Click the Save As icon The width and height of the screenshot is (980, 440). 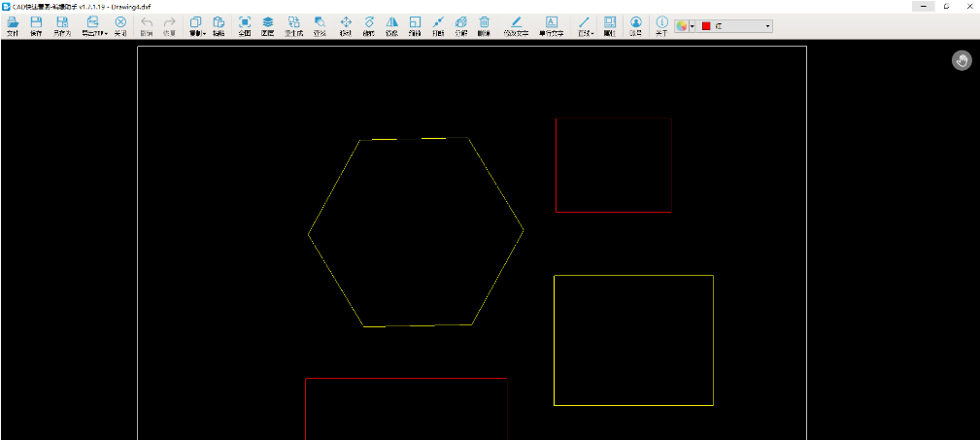pos(62,25)
